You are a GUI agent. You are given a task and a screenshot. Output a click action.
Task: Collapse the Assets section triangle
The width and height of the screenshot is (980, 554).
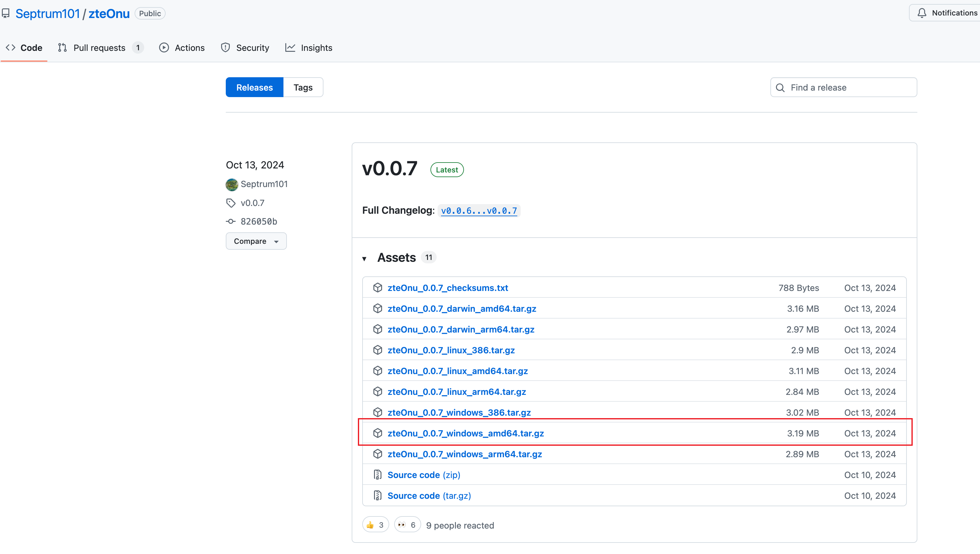364,259
